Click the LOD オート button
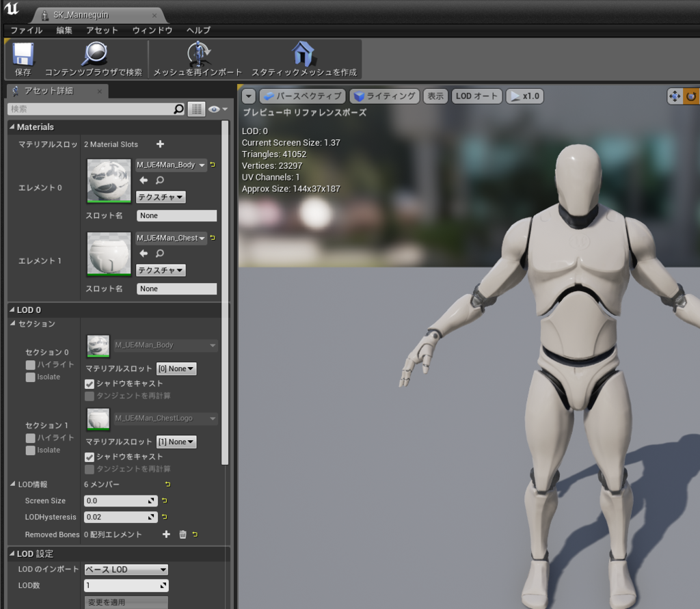The image size is (700, 609). [477, 96]
